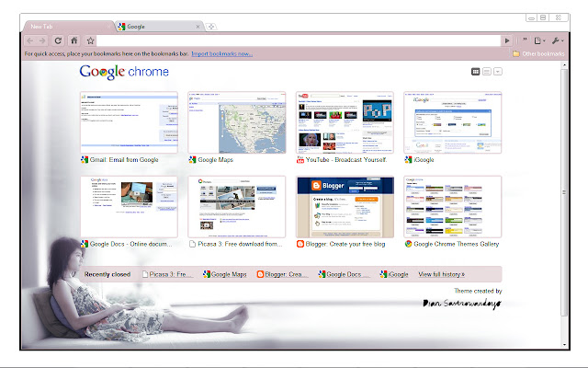Switch to thumbnail grid view
Screen dimensions: 588x368
[475, 72]
